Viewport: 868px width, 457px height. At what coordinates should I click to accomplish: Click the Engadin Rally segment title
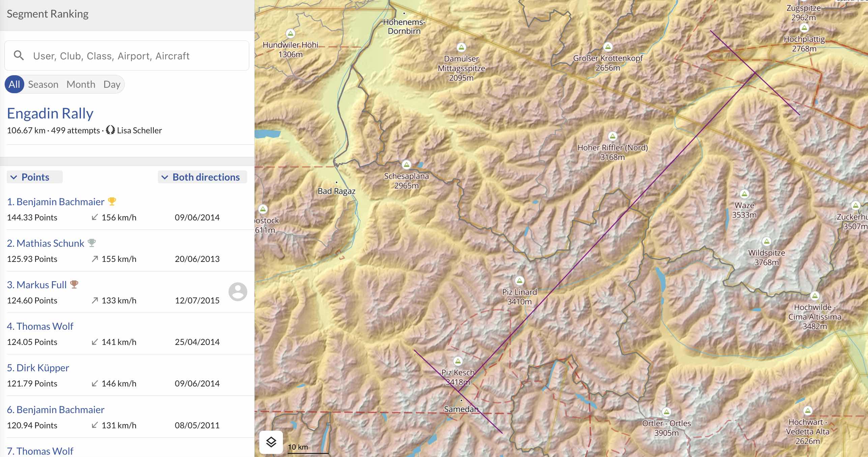coord(50,113)
